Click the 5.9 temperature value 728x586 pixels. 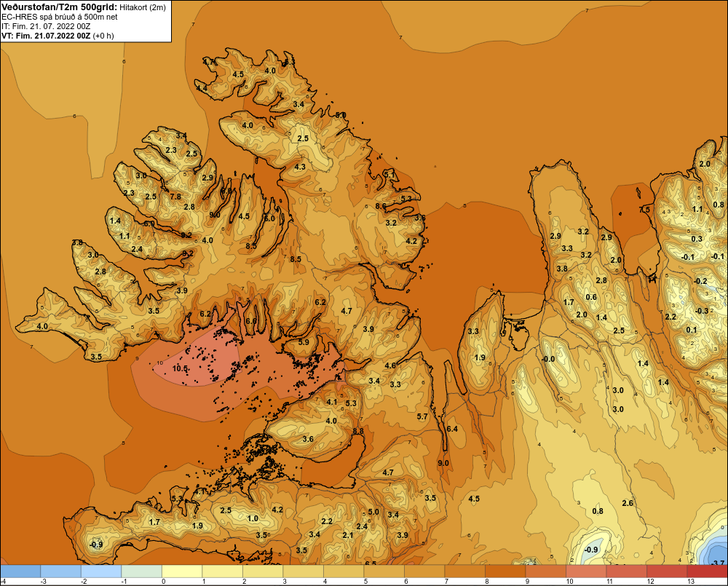point(304,342)
